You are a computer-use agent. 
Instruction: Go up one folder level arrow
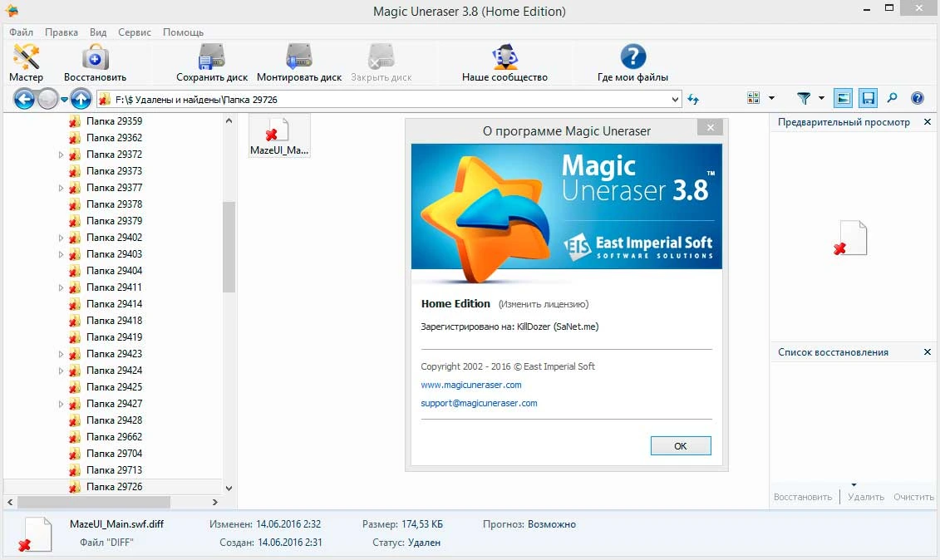(x=81, y=99)
